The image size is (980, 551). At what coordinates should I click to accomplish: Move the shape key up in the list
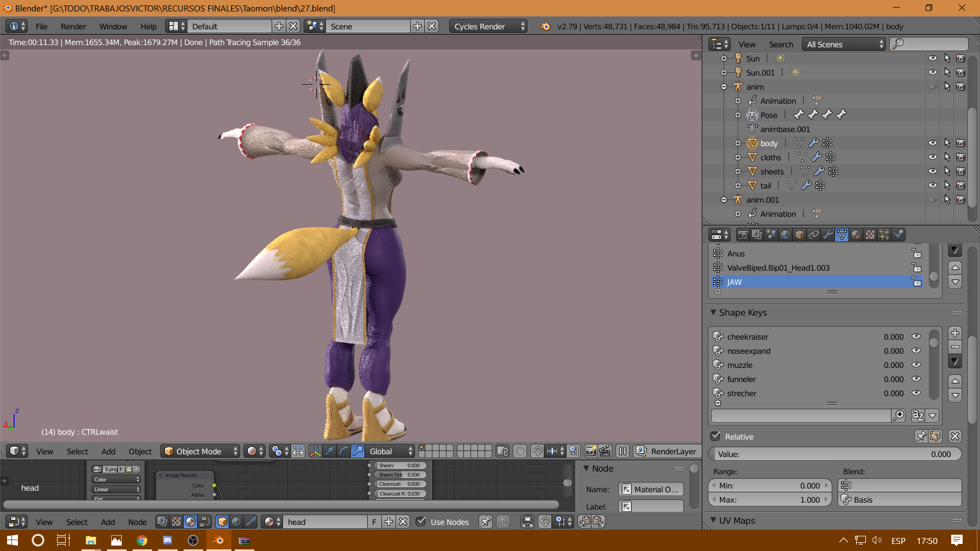pyautogui.click(x=955, y=381)
